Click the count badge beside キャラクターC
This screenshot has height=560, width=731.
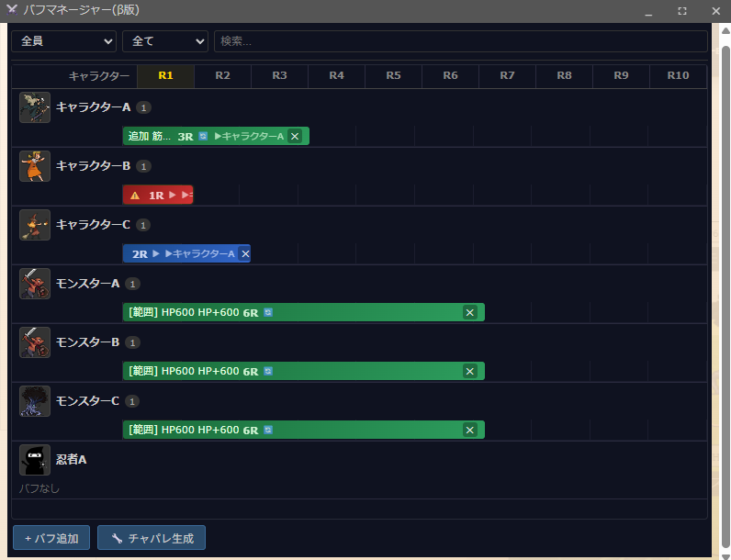(x=143, y=226)
